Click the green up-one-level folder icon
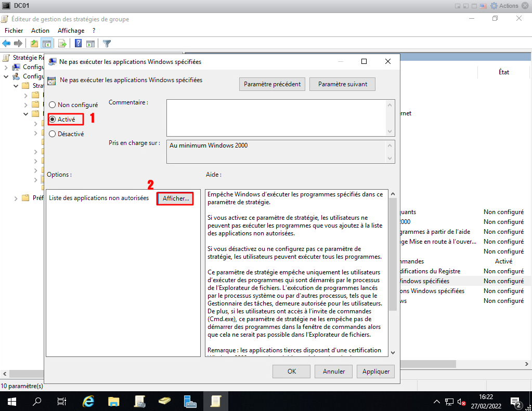This screenshot has width=532, height=411. (34, 44)
